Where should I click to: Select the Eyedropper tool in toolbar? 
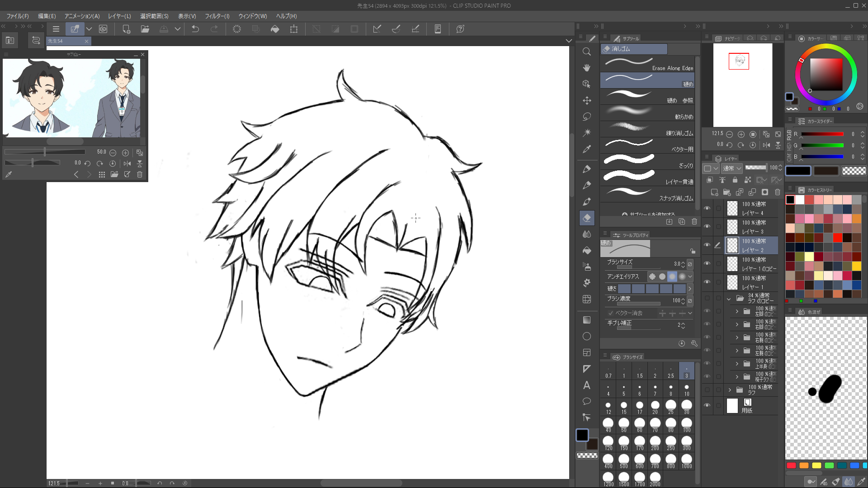click(x=587, y=149)
